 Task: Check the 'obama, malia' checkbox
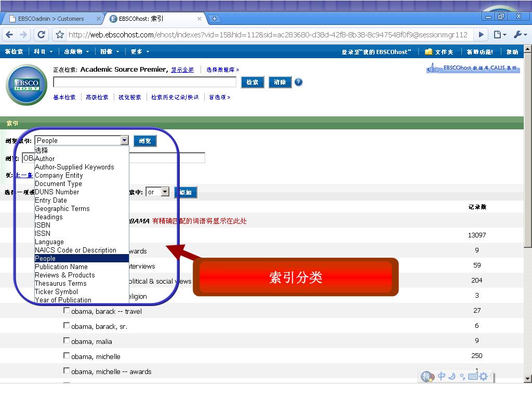(66, 340)
